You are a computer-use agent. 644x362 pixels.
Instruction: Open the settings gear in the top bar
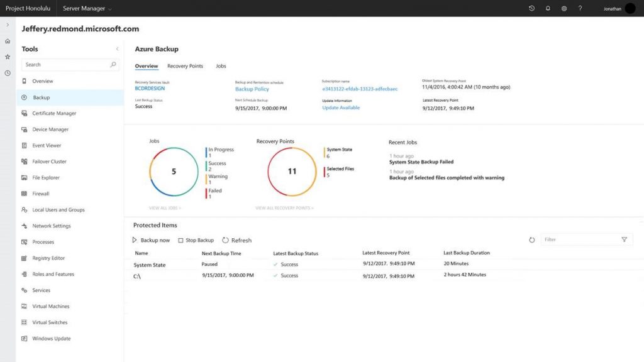click(563, 8)
